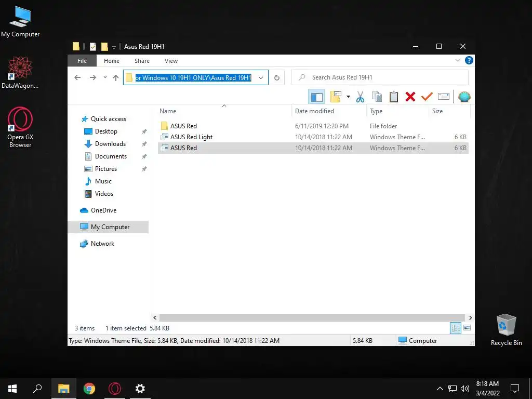Click Opera GX in the taskbar
Viewport: 532px width, 399px height.
[x=115, y=389]
